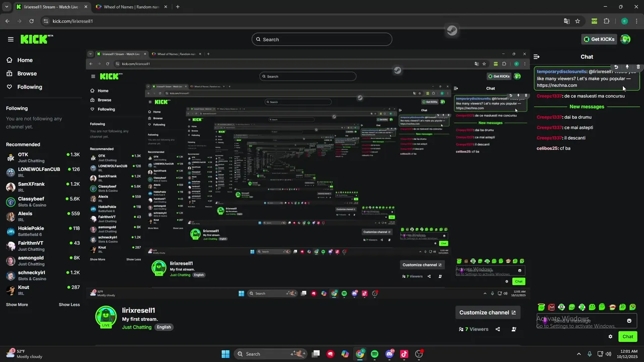Viewport: 644px width, 362px height.
Task: Focus the Kick search field
Action: 322,39
